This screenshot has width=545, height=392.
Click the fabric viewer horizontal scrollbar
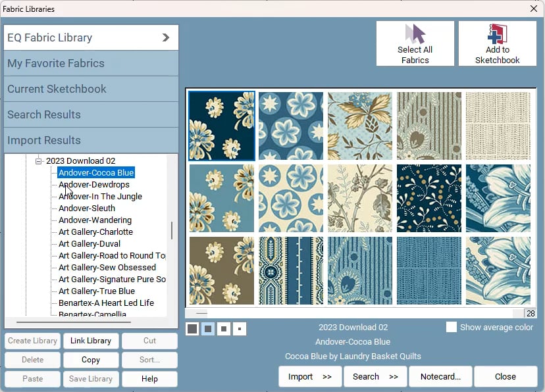click(355, 313)
